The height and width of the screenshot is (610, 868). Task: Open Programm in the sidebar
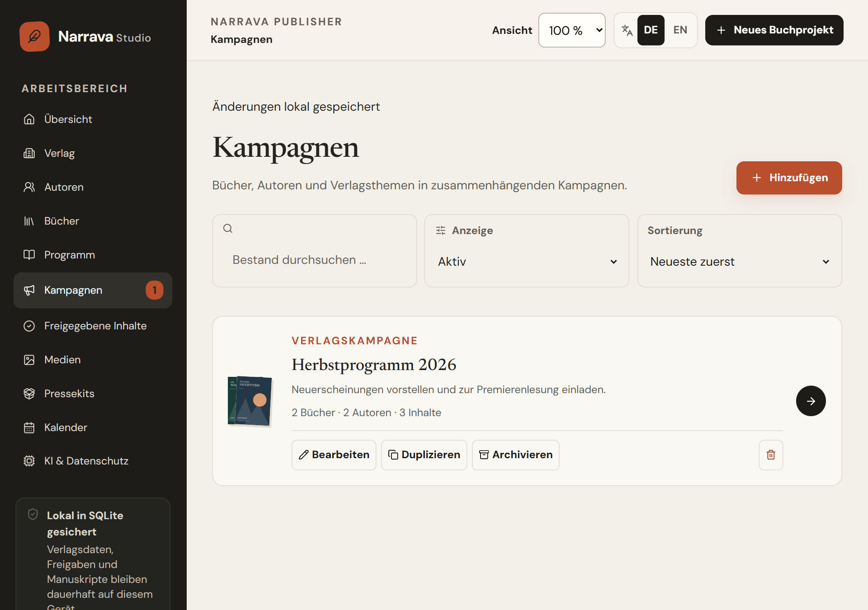[93, 255]
